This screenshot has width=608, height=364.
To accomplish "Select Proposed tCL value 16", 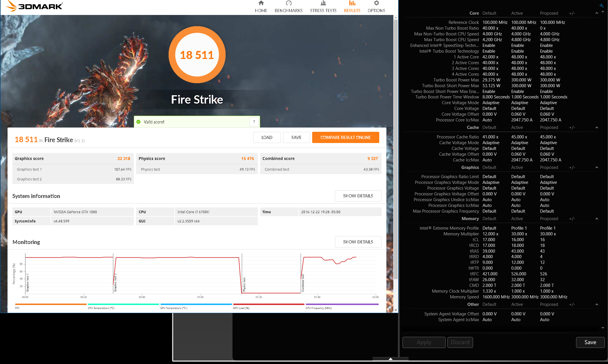I will click(x=542, y=240).
